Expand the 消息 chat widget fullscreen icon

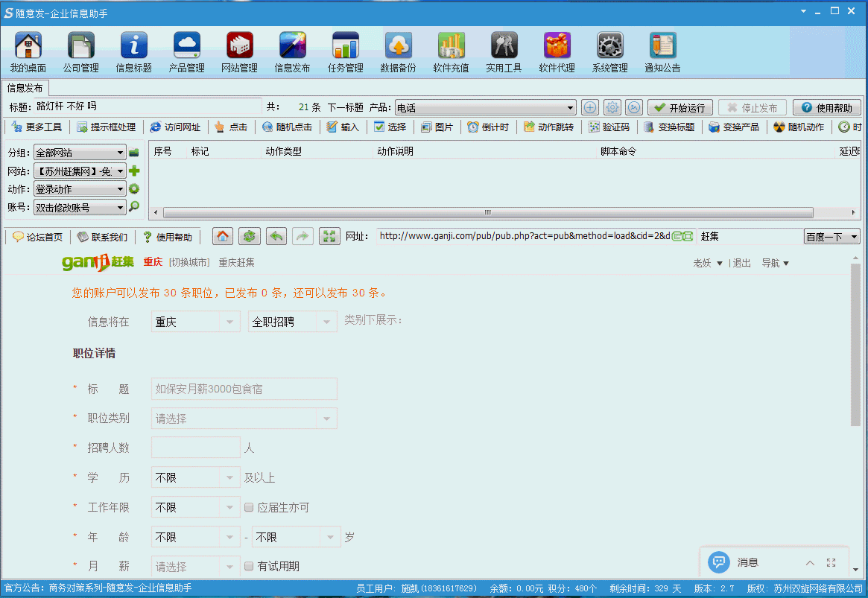pos(831,562)
